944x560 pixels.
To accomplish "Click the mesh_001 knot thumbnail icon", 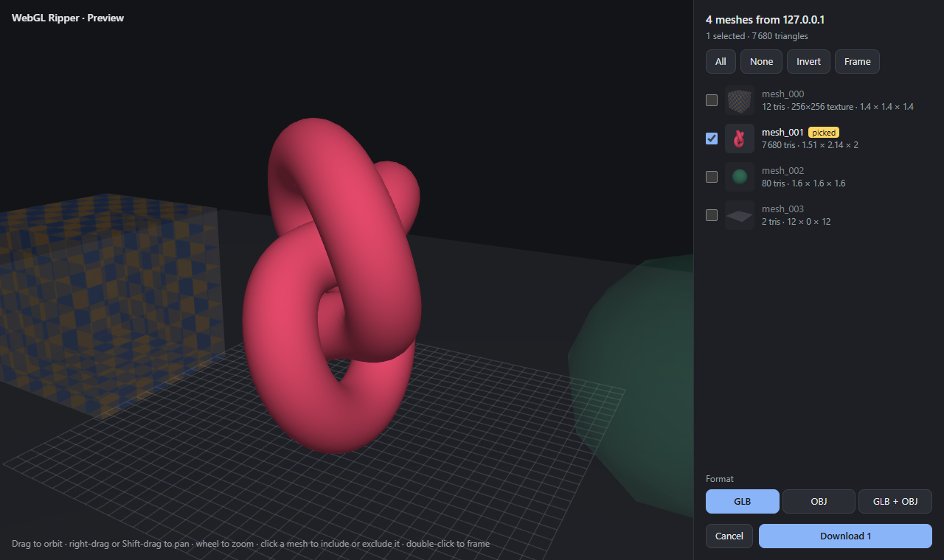I will point(739,139).
